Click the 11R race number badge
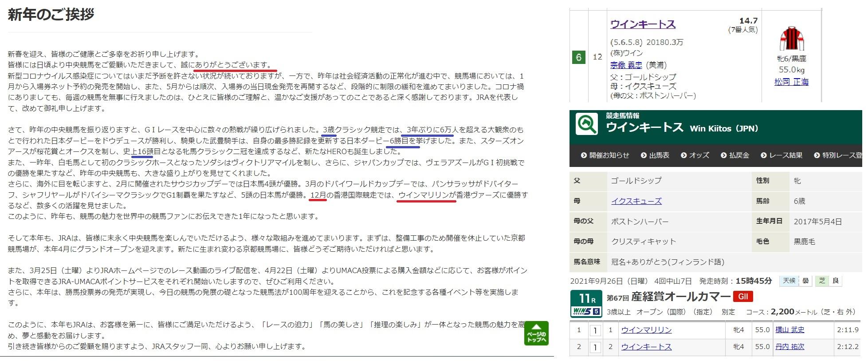Viewport: 868px width, 361px height. coord(585,298)
